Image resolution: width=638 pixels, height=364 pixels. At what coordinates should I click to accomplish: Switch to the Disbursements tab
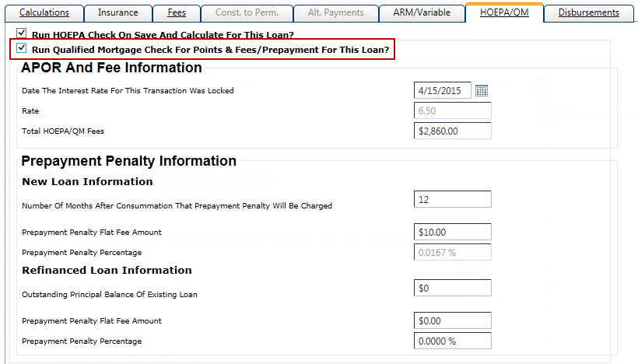588,12
